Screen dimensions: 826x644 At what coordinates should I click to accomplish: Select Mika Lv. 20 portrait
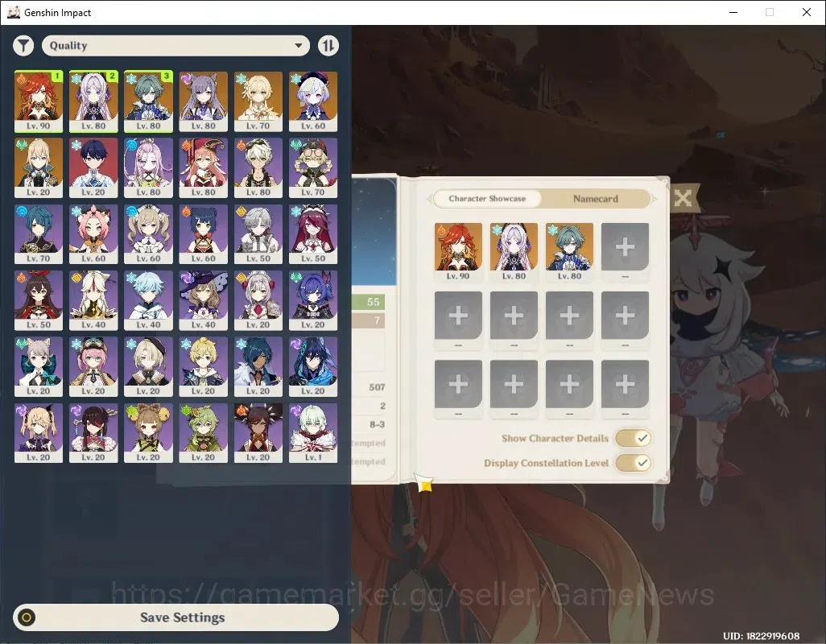[203, 366]
